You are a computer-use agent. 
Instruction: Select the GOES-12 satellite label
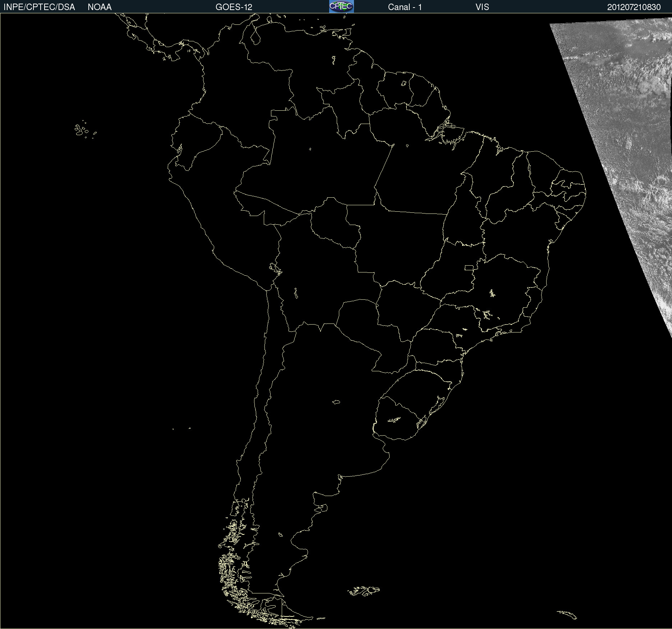(234, 7)
